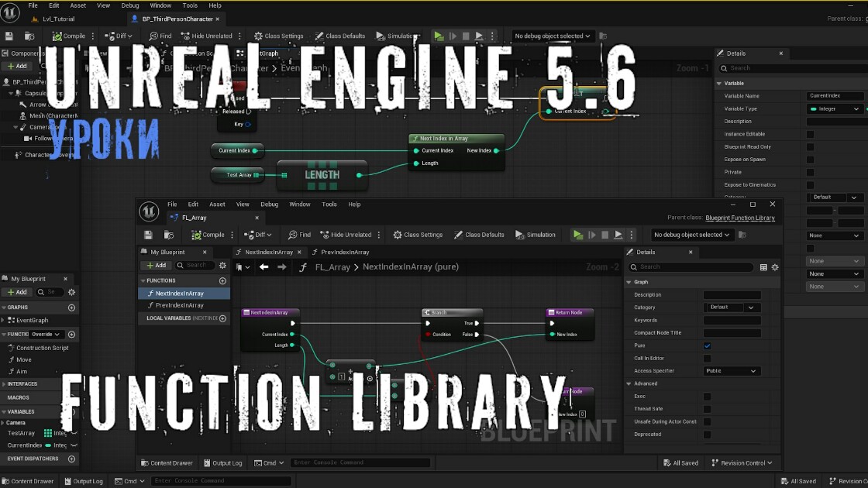Toggle Unsafe During Actor Construction checkbox

click(x=707, y=421)
